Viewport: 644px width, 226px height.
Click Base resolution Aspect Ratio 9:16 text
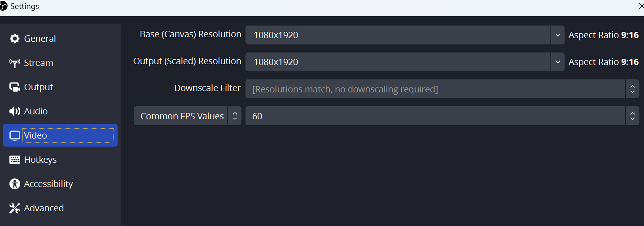604,35
